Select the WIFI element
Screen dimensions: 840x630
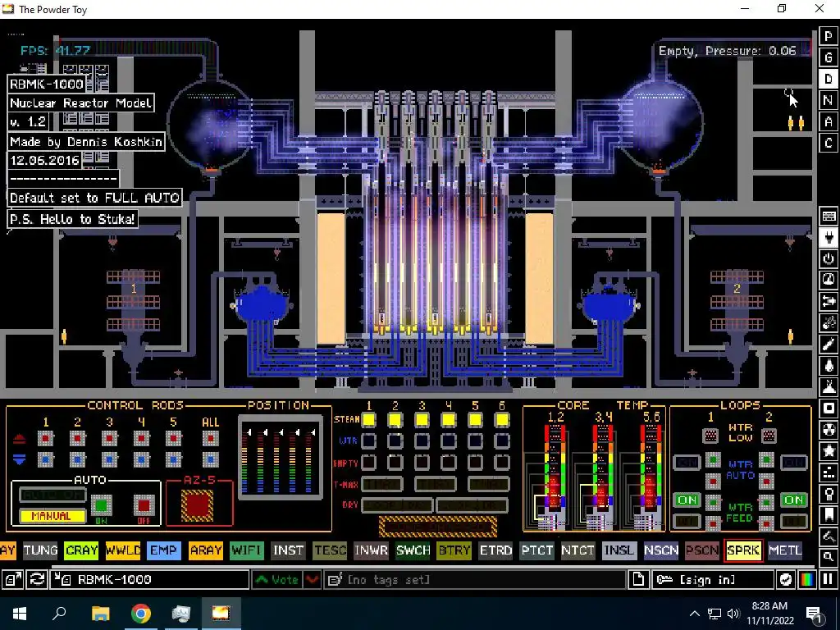tap(247, 550)
